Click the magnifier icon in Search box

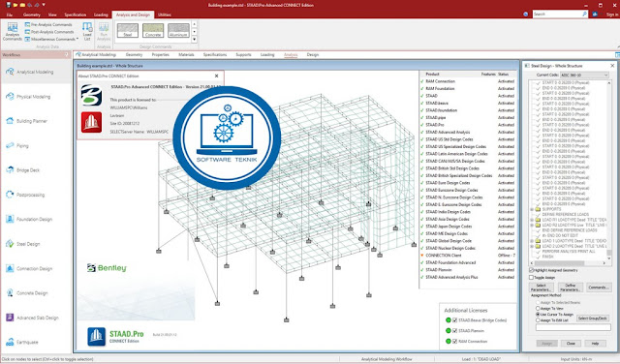584,14
